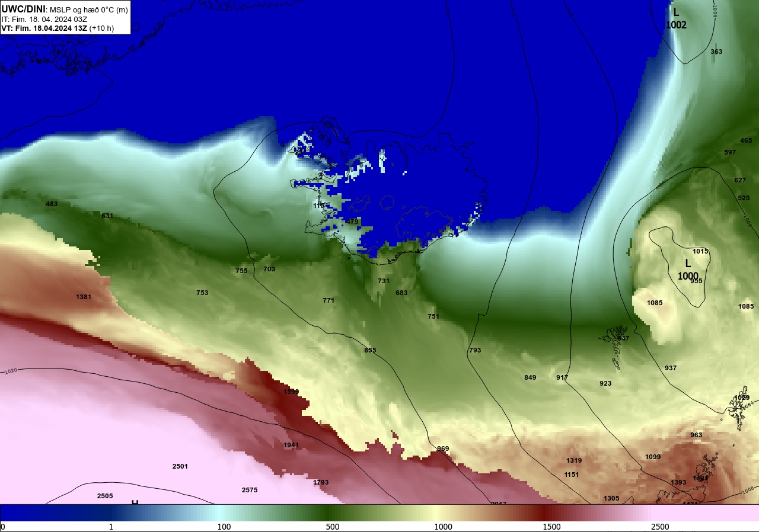Viewport: 759px width, 532px height.
Task: Click the map value 1151
Action: [572, 475]
